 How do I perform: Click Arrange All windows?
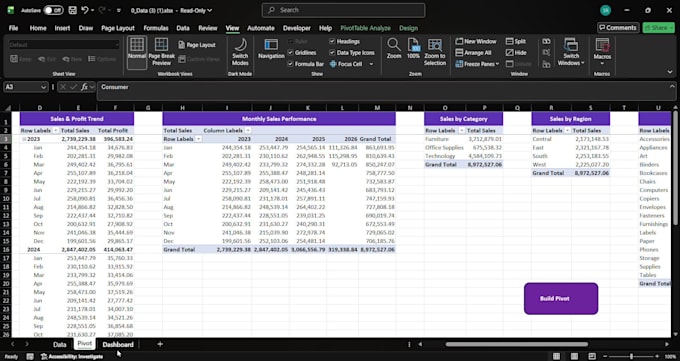[474, 53]
